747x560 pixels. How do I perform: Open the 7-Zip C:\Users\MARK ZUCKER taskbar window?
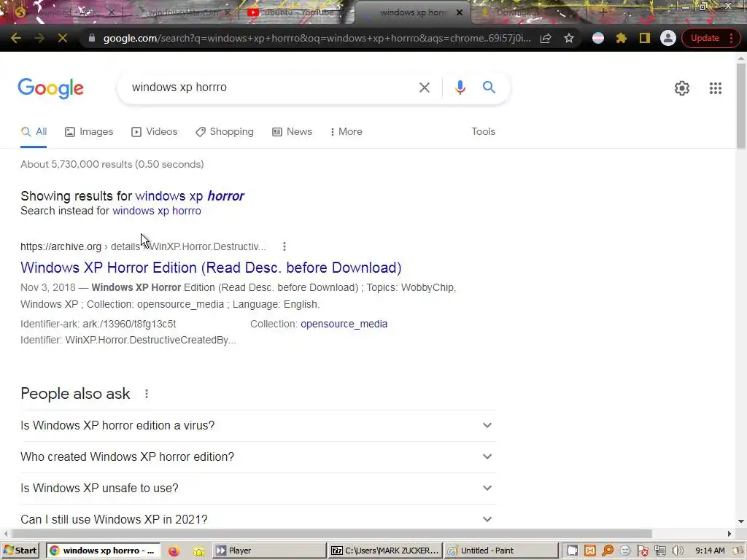point(385,551)
